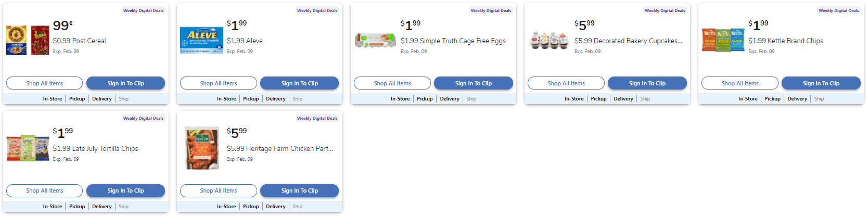Select the Kettle Brand Chips image
The width and height of the screenshot is (868, 216).
pyautogui.click(x=723, y=40)
